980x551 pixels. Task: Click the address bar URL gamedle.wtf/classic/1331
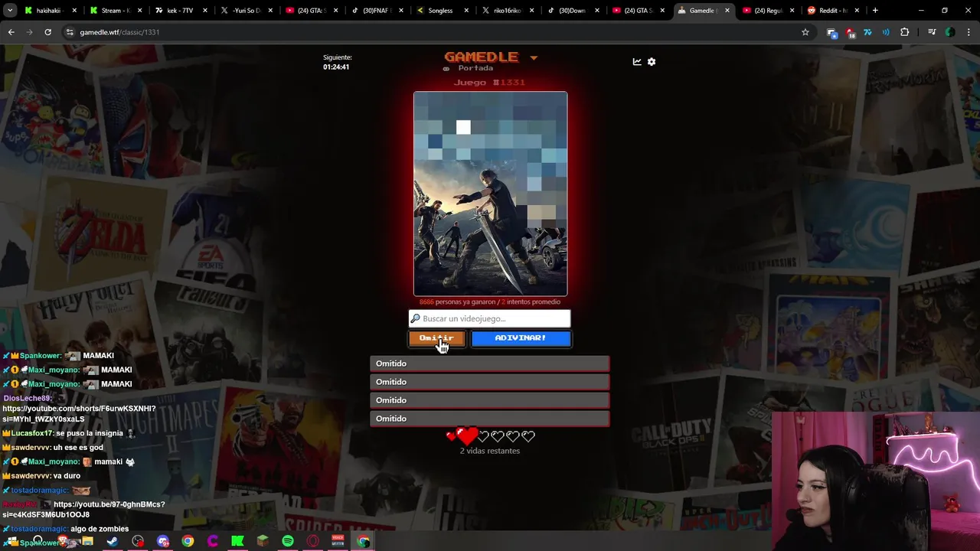119,32
